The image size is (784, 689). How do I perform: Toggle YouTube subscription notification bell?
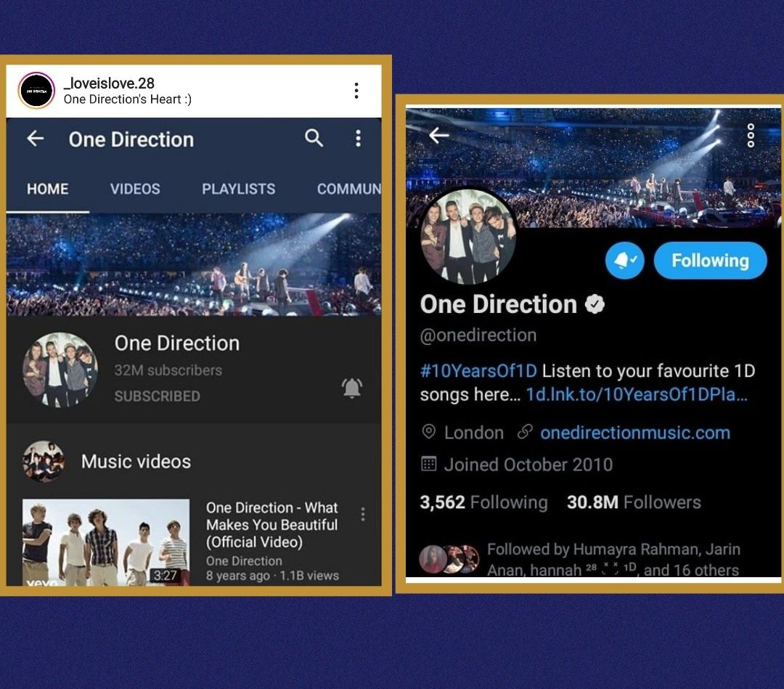coord(351,388)
